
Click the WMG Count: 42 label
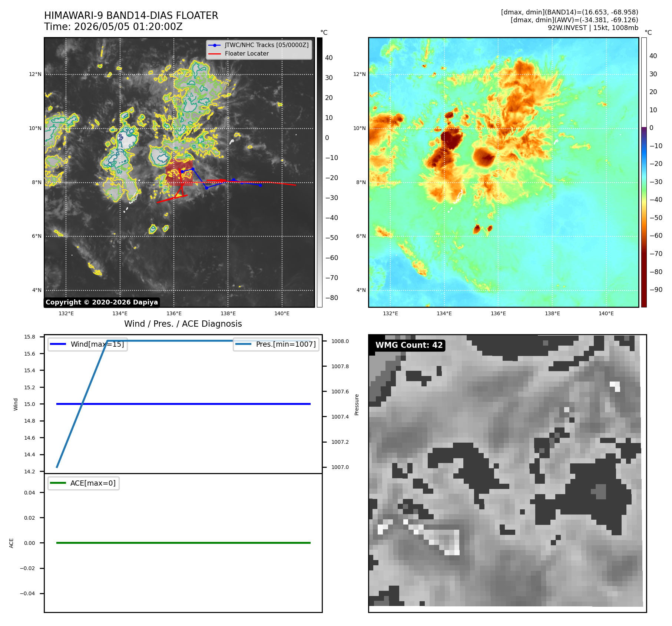409,345
